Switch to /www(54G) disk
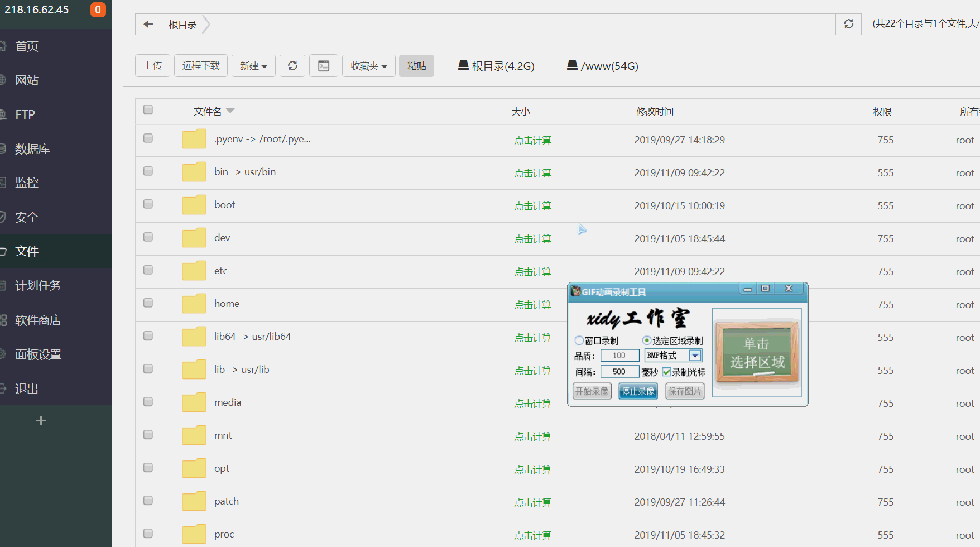Viewport: 980px width, 547px height. click(x=603, y=66)
